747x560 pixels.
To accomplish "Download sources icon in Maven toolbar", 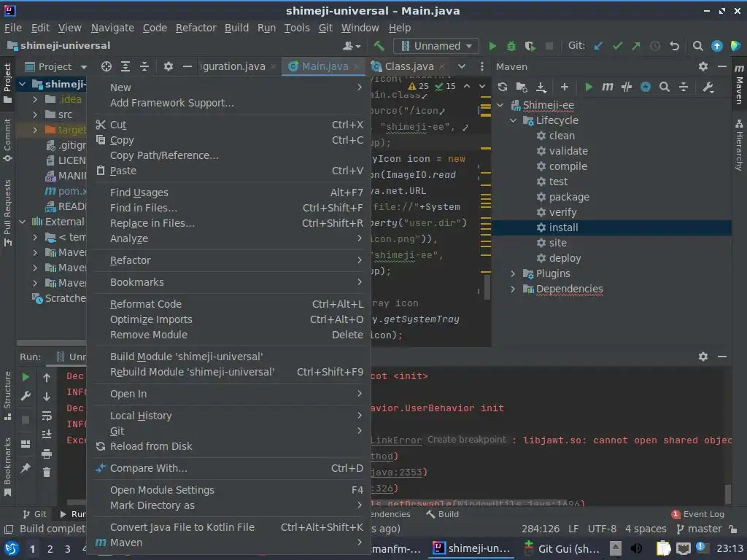I will click(541, 87).
